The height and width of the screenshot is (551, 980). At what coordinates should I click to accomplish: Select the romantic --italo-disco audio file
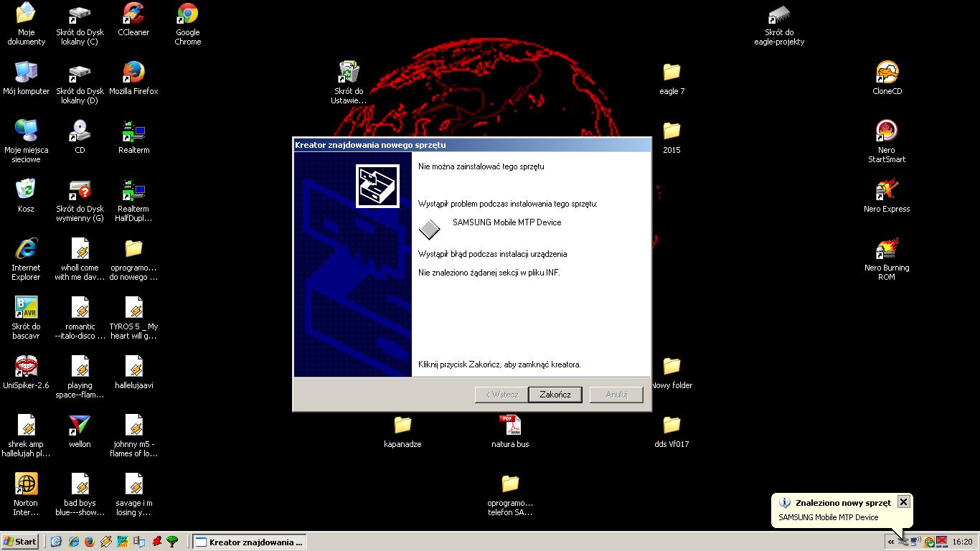pyautogui.click(x=80, y=318)
